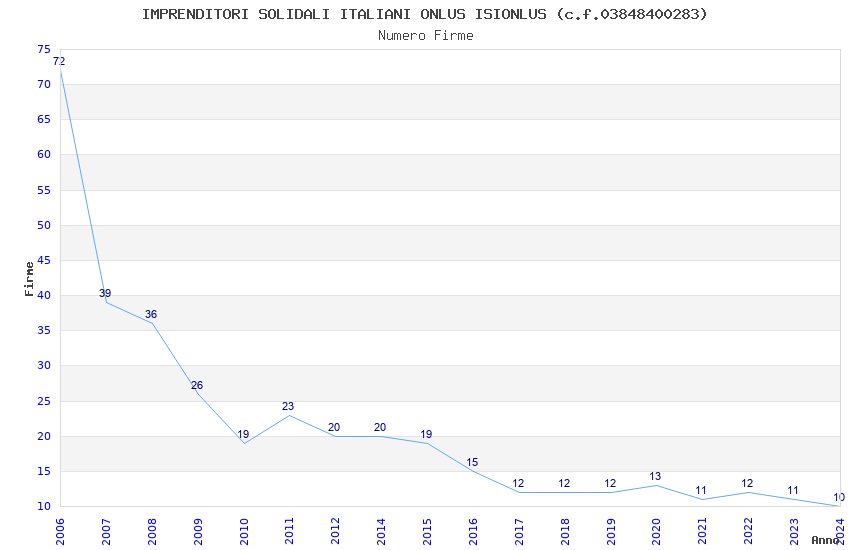The image size is (850, 550).
Task: Select the 19 data label above 2015
Action: [426, 434]
